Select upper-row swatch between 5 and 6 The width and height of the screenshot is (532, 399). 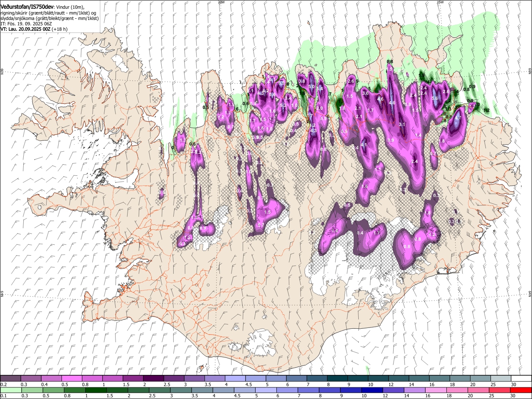coord(276,379)
